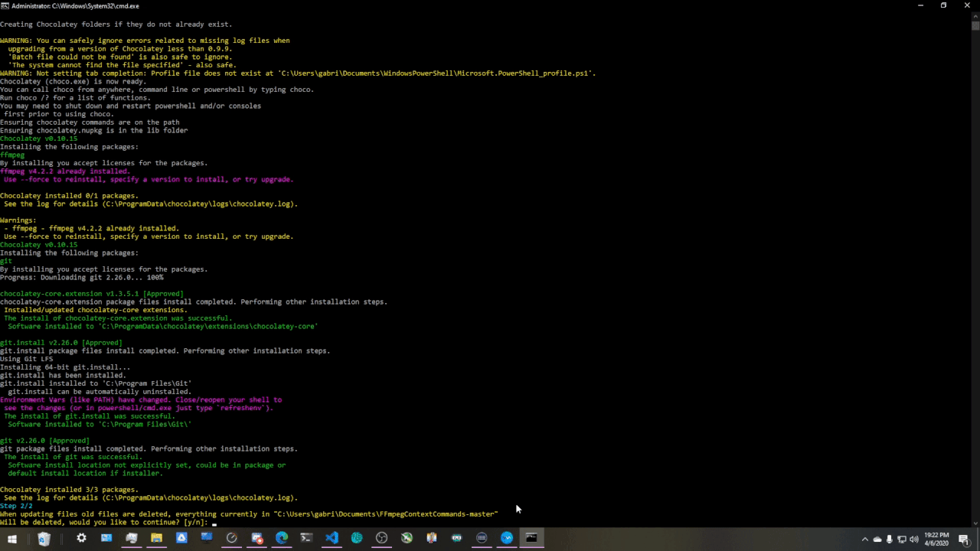
Task: Click 'ffmpeg v4.2.2 already installed.' magenta line
Action: pyautogui.click(x=65, y=171)
